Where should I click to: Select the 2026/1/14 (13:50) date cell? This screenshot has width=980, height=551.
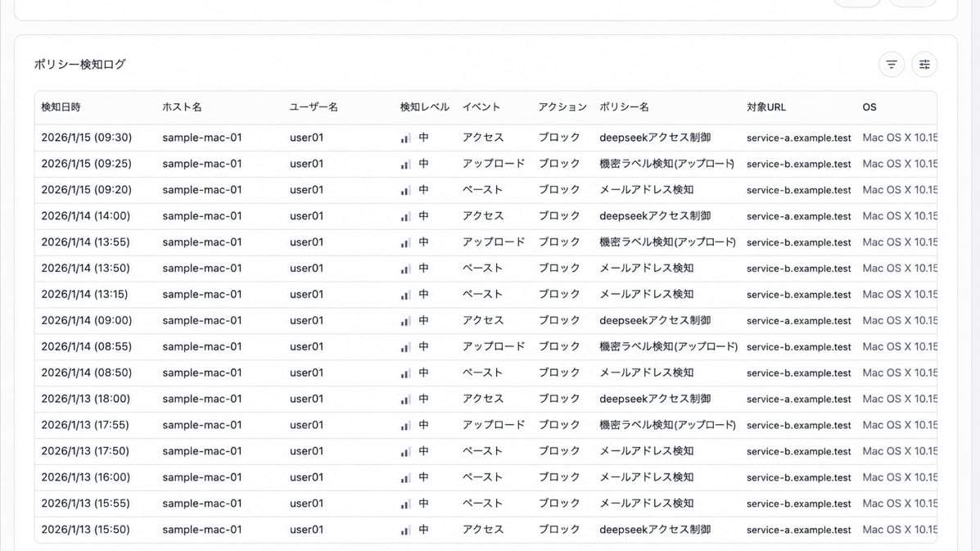[86, 268]
